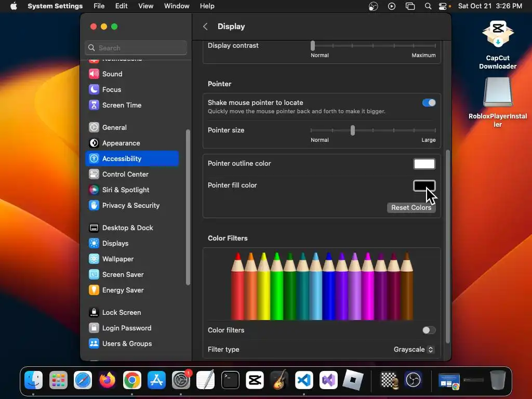Open OBS from the Dock
532x399 pixels.
413,380
